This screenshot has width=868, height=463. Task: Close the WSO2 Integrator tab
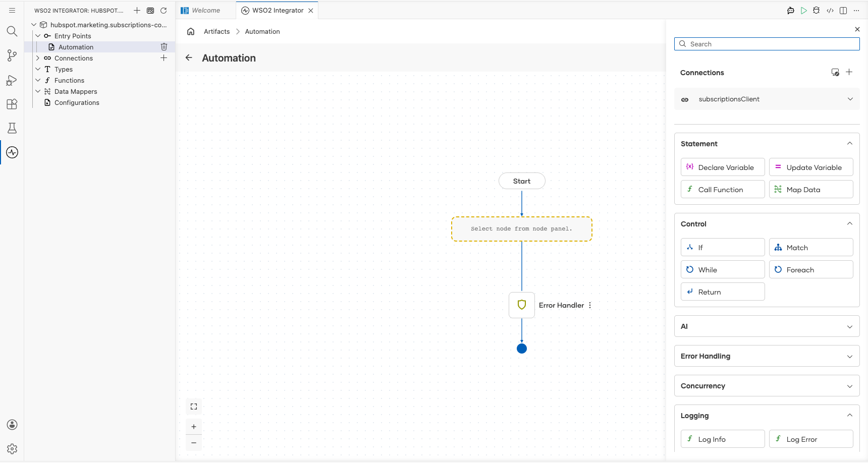[311, 10]
